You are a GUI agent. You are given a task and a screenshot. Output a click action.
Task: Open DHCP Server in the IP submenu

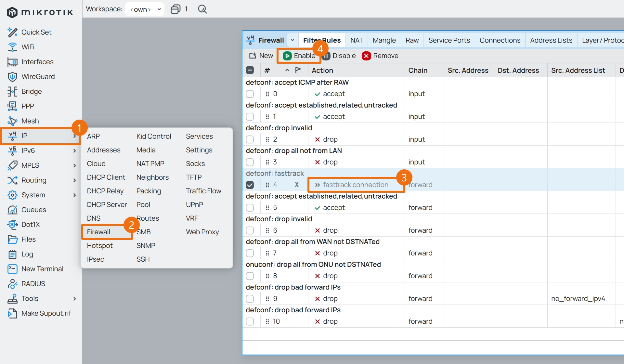[x=107, y=205]
